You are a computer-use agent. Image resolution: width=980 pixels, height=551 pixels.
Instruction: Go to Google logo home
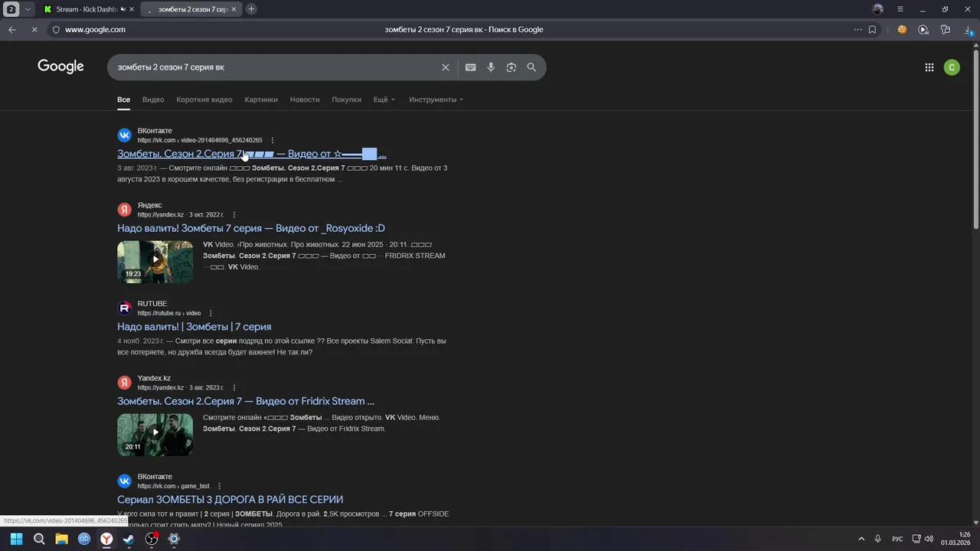[x=60, y=67]
